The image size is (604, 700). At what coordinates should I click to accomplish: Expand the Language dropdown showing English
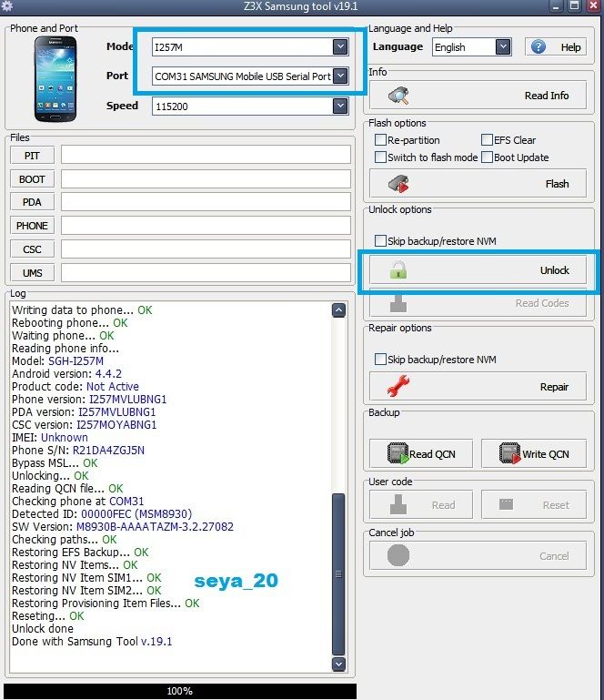tap(502, 47)
